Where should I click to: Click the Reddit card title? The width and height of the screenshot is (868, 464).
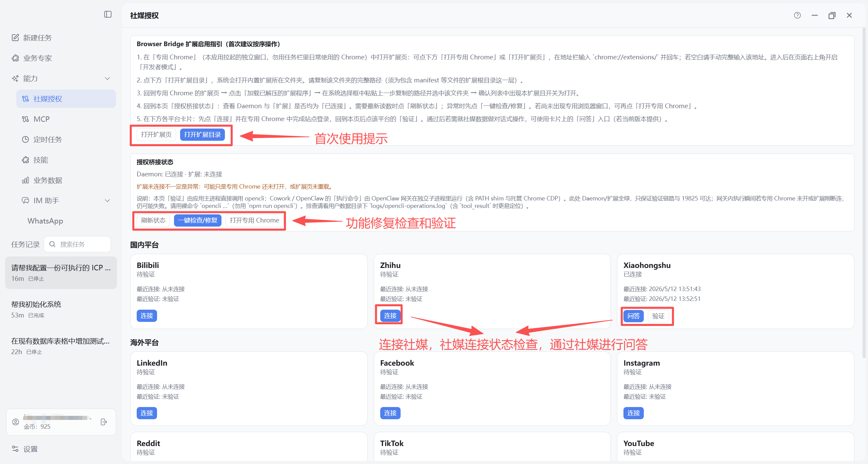tap(149, 443)
